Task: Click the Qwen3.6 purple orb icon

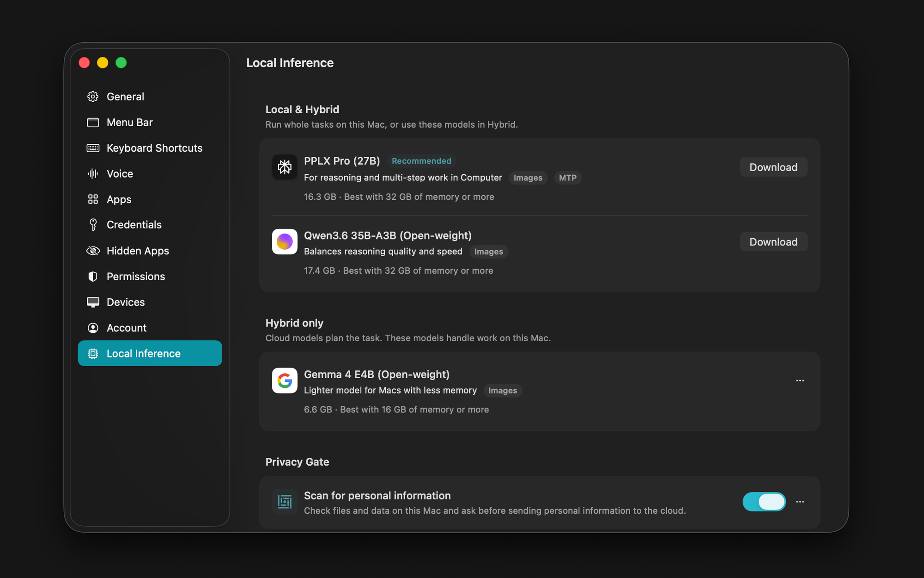Action: (x=285, y=241)
